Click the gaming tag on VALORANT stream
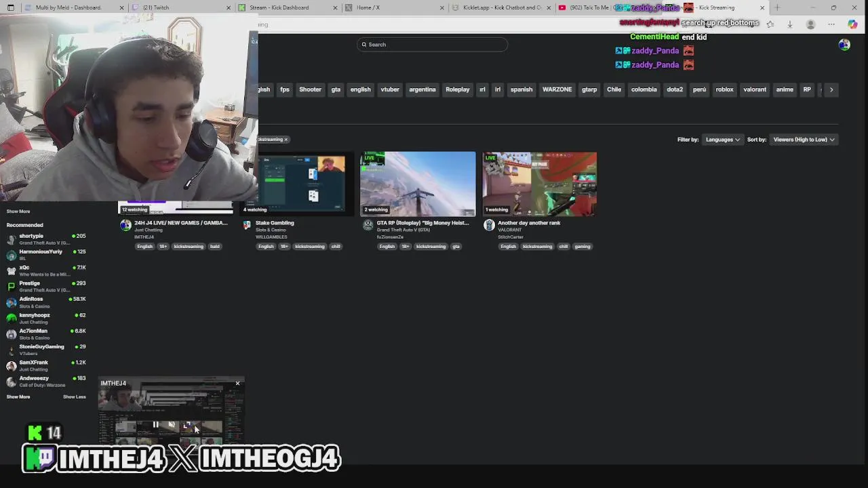 583,247
